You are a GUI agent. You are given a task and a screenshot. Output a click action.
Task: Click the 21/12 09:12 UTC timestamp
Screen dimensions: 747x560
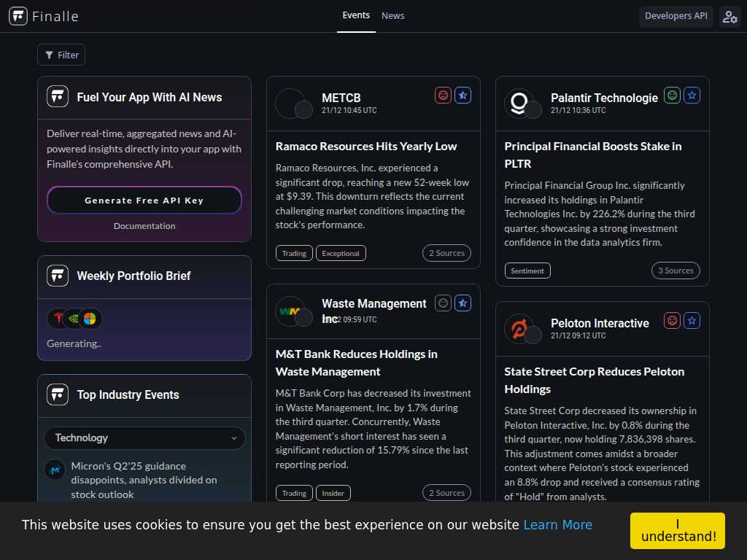point(578,335)
